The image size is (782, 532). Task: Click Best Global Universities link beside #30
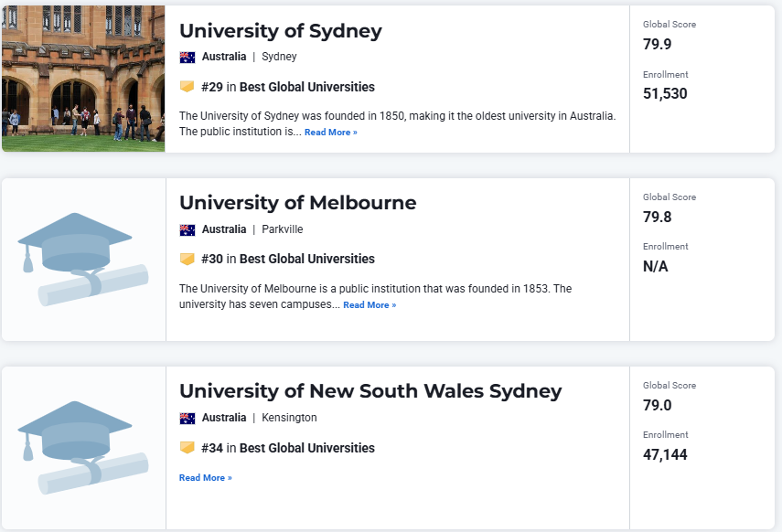[x=307, y=259]
